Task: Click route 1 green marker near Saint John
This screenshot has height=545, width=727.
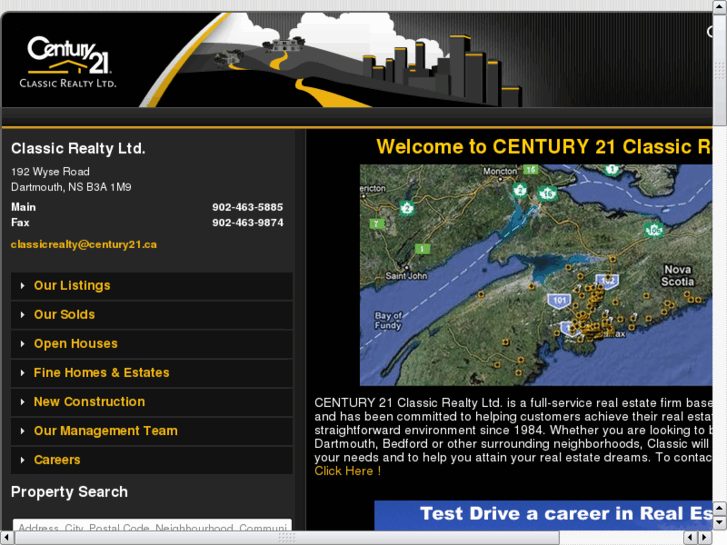Action: pos(422,249)
